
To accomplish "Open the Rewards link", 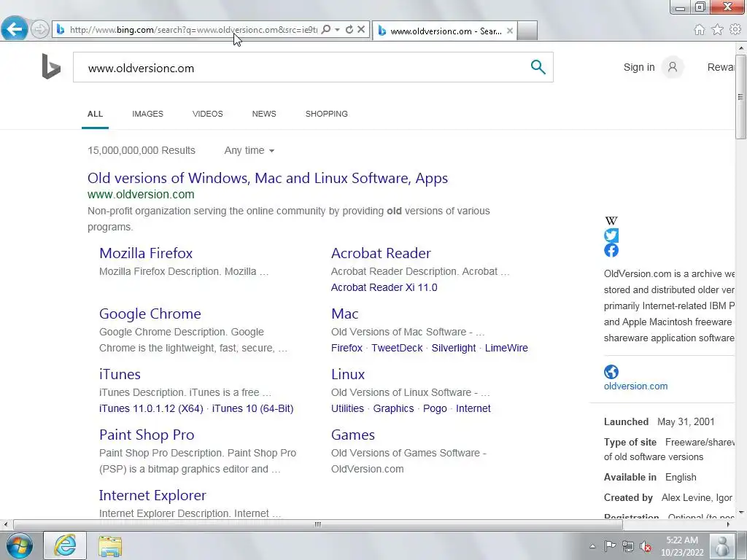I will (x=721, y=67).
